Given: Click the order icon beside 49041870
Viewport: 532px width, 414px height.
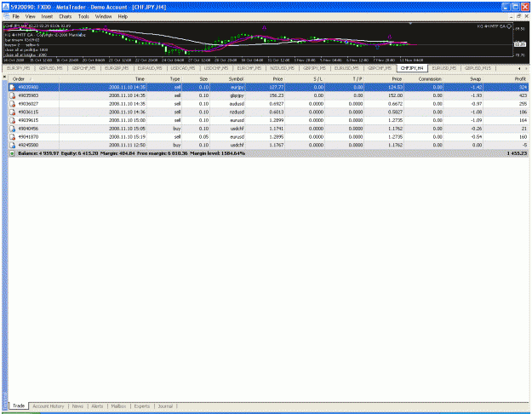Looking at the screenshot, I should pyautogui.click(x=12, y=137).
